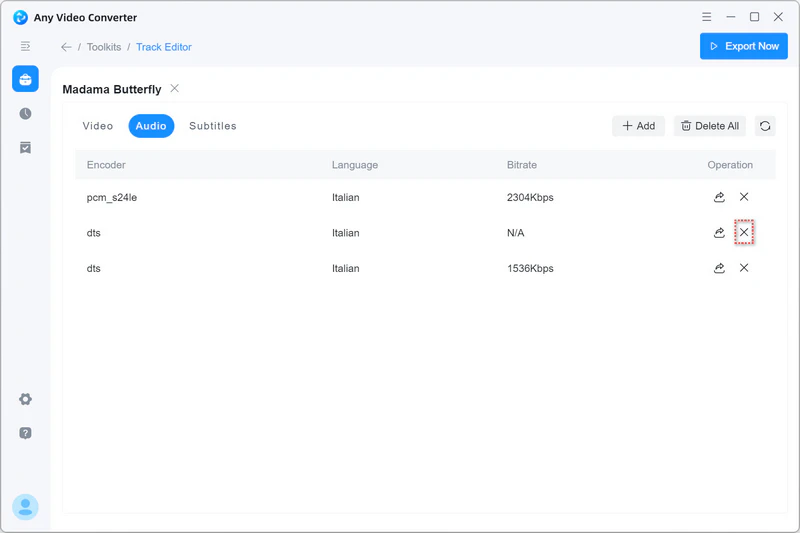This screenshot has width=800, height=533.
Task: Click the Bitrate column header
Action: (521, 165)
